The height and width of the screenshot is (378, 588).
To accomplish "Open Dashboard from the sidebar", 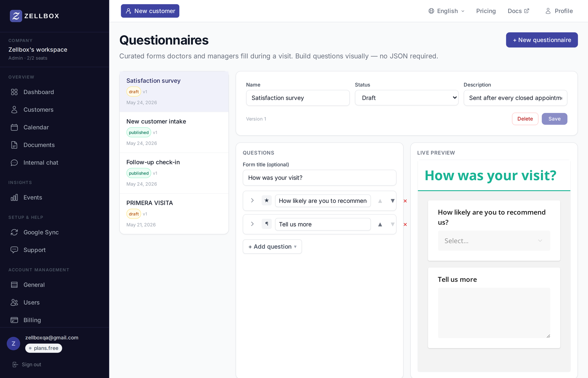I will coord(39,92).
